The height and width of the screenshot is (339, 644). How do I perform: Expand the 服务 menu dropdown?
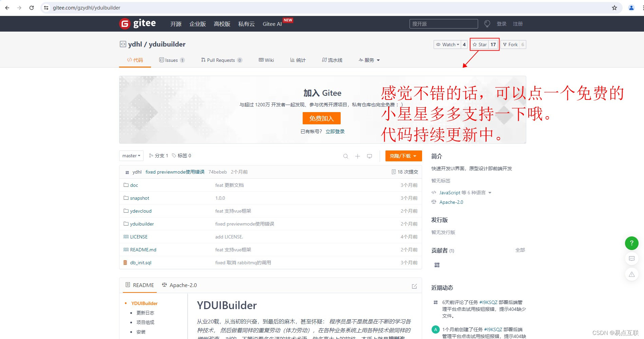coord(369,60)
